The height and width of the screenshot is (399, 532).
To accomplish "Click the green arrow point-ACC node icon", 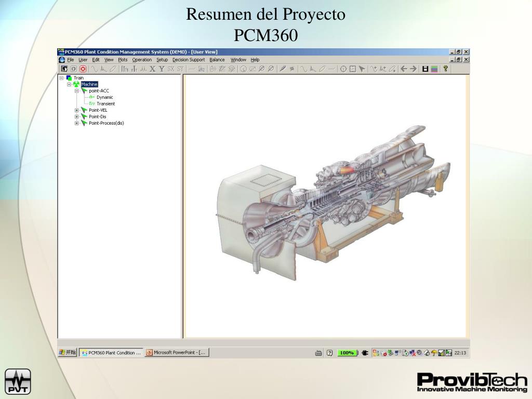I will pyautogui.click(x=84, y=90).
